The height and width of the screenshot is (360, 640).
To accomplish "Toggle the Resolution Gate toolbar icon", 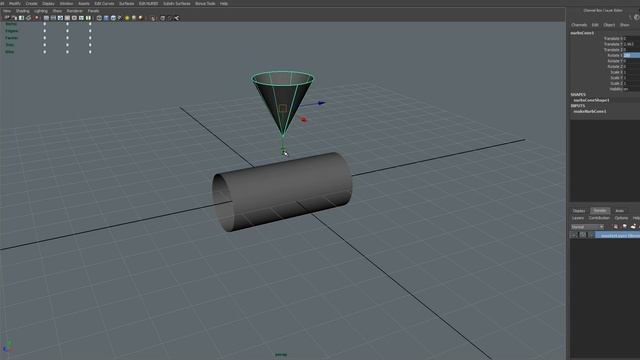I will (60, 18).
